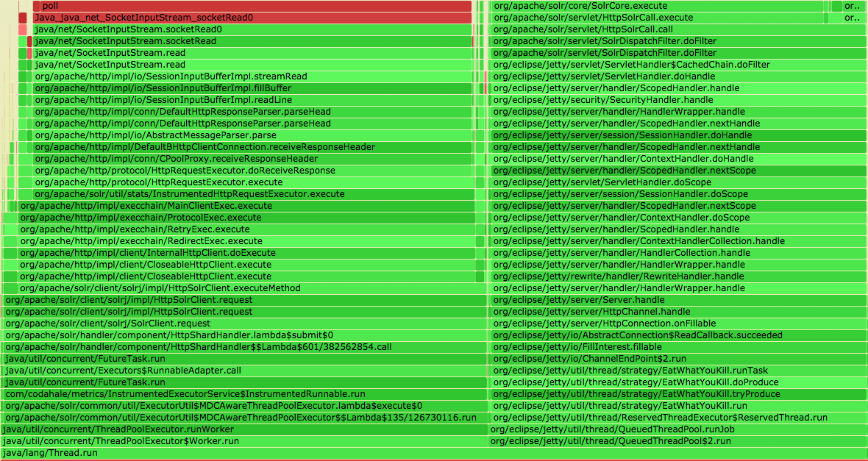Click the SessionInputBufferImpl.readLine frame

point(252,100)
